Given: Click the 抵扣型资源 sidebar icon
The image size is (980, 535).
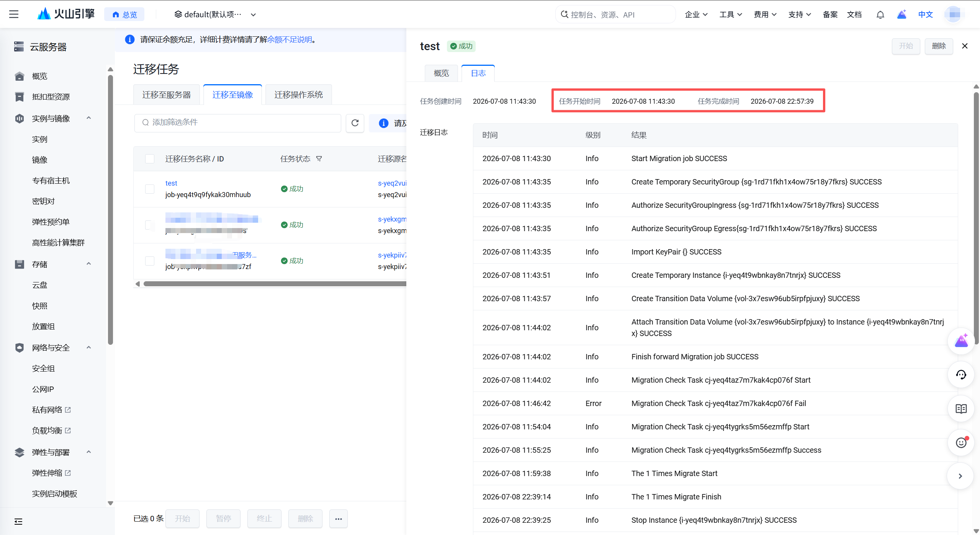Looking at the screenshot, I should [20, 97].
